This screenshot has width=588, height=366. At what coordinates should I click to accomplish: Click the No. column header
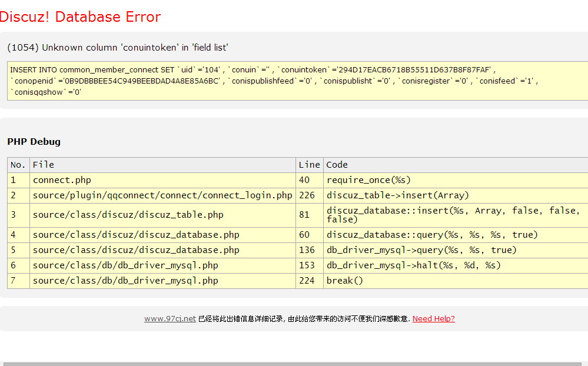pos(18,165)
